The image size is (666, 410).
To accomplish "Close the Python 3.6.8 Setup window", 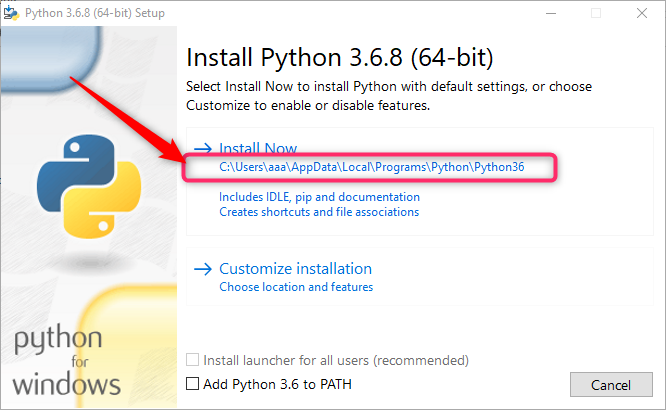I will 642,13.
